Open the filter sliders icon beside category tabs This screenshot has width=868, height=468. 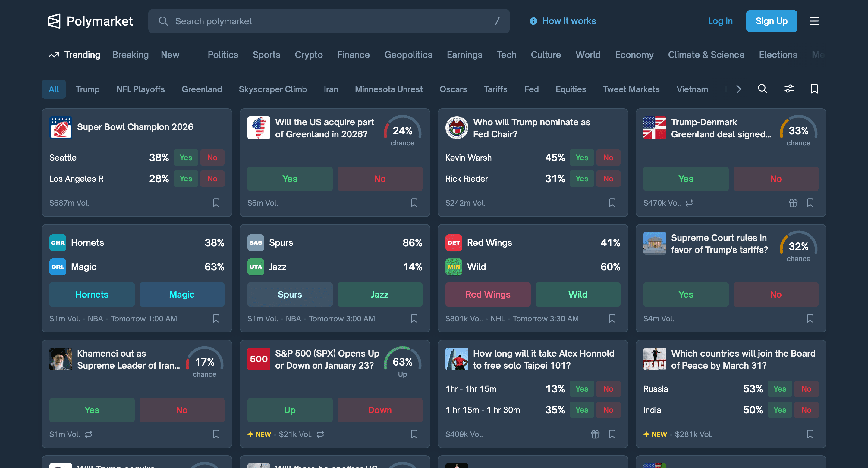click(788, 89)
